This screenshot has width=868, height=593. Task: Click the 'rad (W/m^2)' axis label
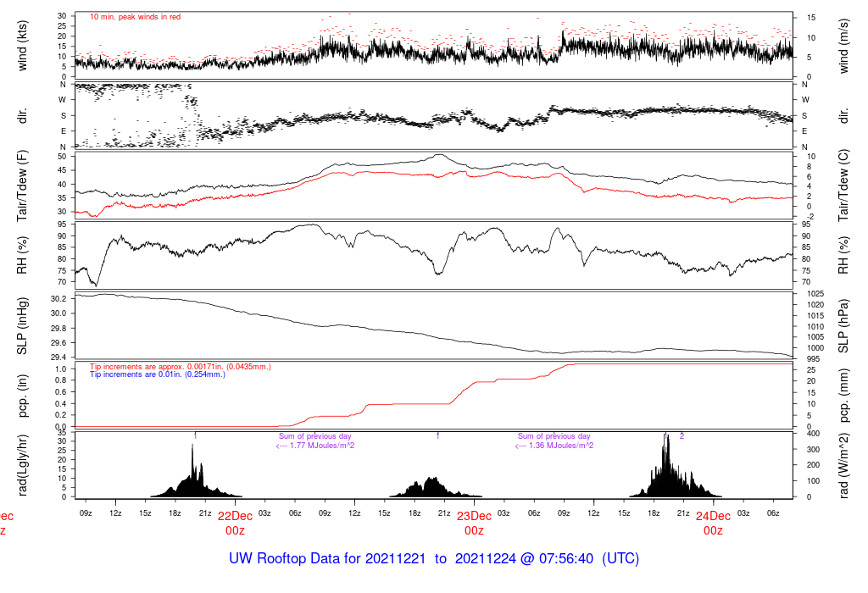(843, 465)
